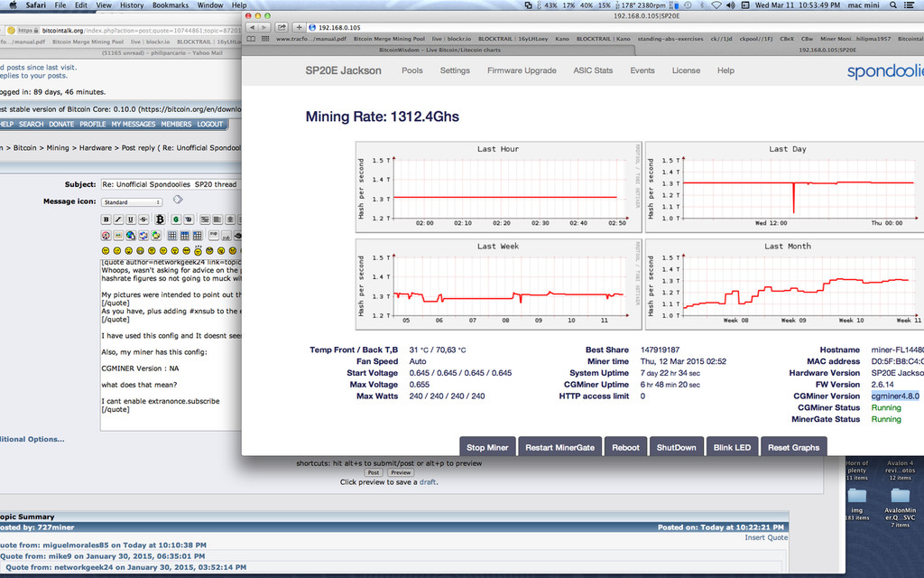Open Spotlight search in the menu bar
Viewport: 924px width, 578px height.
pos(893,5)
